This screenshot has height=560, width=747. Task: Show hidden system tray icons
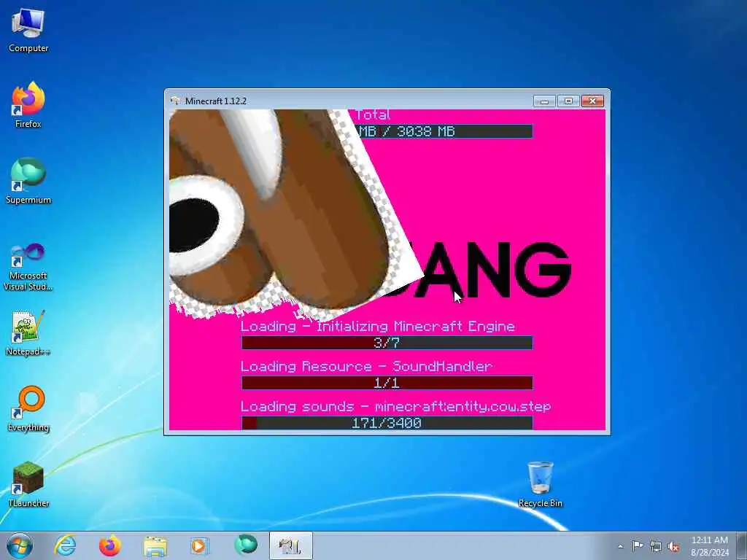620,546
